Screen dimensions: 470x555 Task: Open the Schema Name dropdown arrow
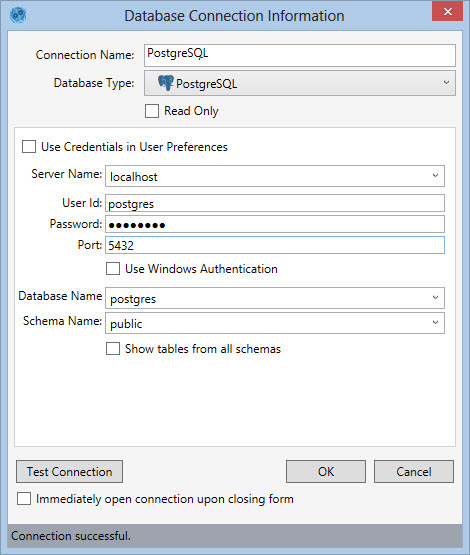[x=435, y=322]
